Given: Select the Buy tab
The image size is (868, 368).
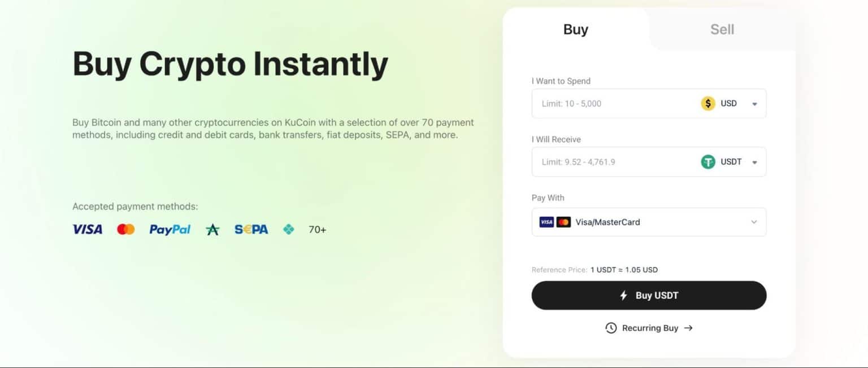Looking at the screenshot, I should [x=576, y=29].
